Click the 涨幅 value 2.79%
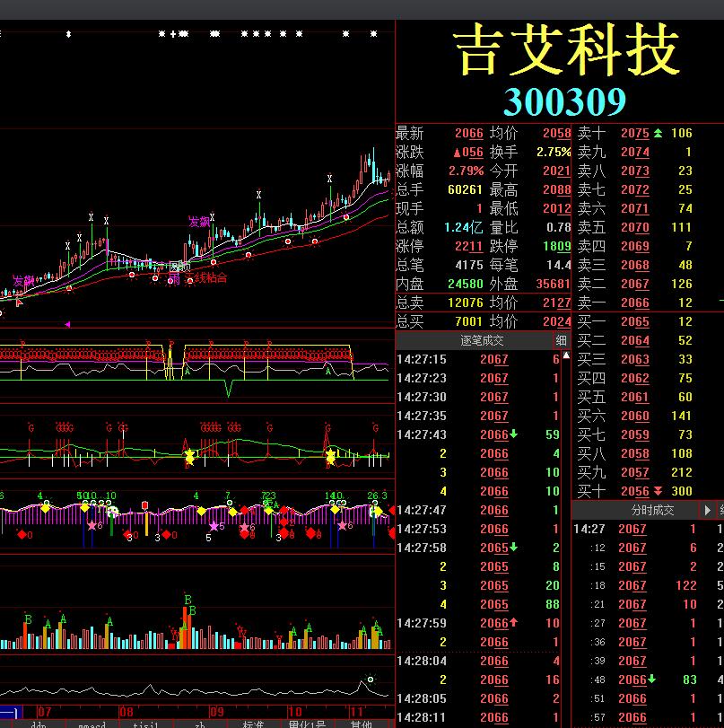This screenshot has width=724, height=728. 466,171
